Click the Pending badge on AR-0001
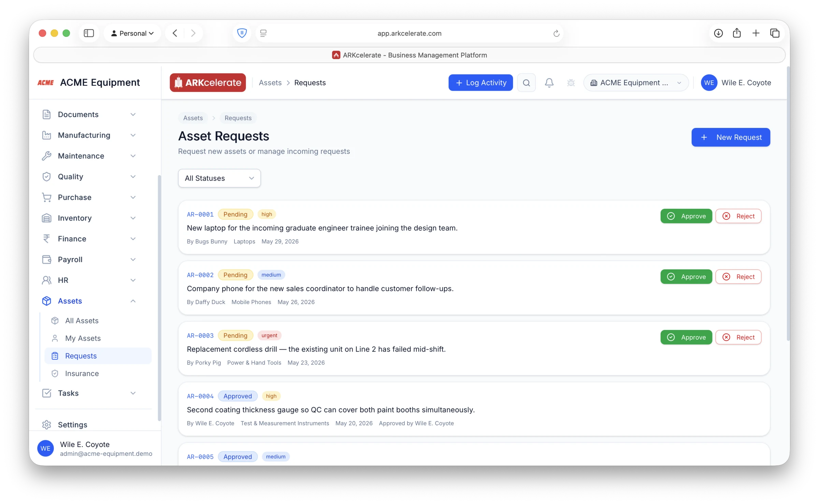 point(235,214)
